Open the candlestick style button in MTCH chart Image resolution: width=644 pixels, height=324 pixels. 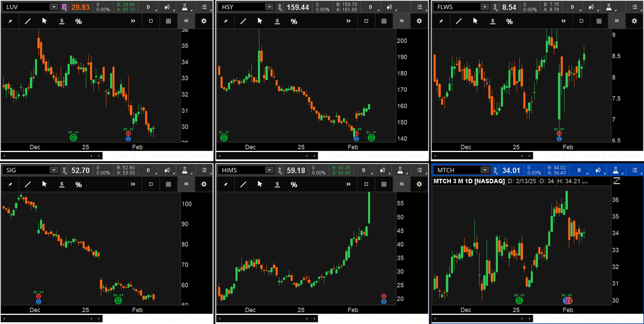coord(598,170)
